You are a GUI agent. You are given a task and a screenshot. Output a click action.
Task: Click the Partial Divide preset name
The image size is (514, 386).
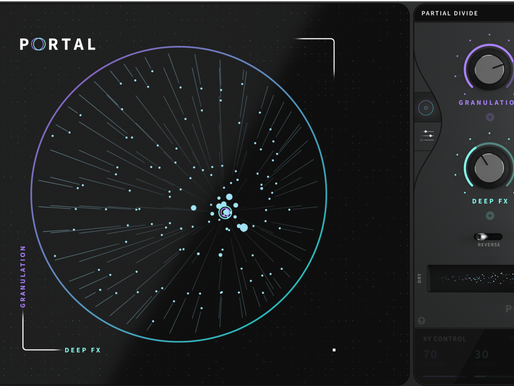[449, 13]
